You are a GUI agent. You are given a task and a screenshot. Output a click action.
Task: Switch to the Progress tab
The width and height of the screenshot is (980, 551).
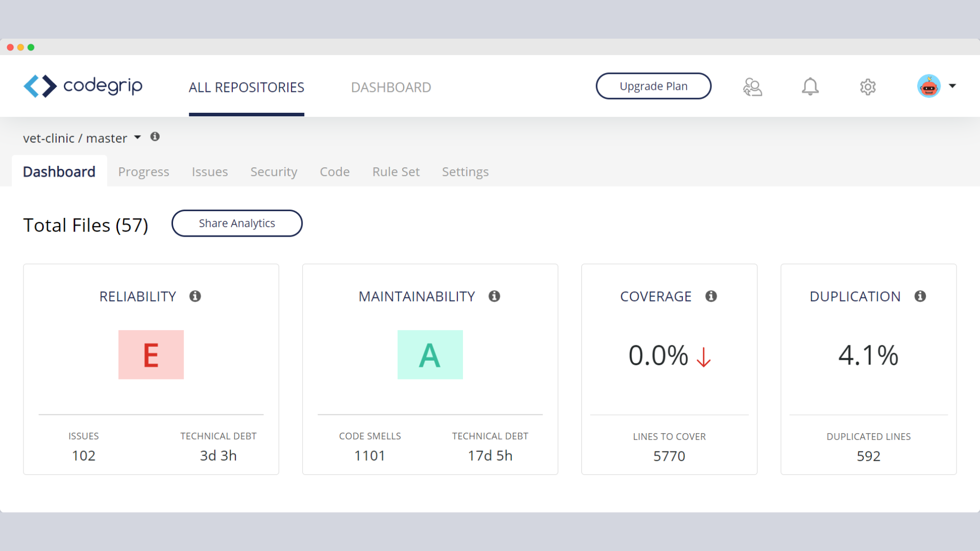pyautogui.click(x=143, y=172)
